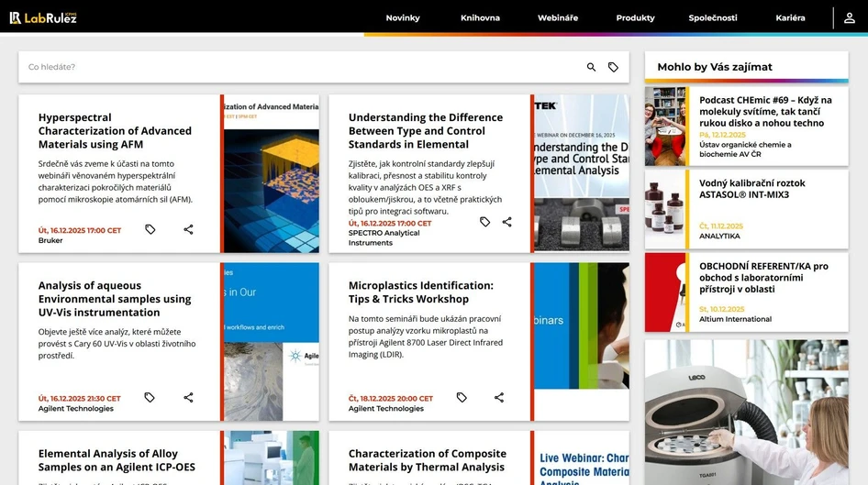Click the tag filter icon in search bar

[613, 67]
